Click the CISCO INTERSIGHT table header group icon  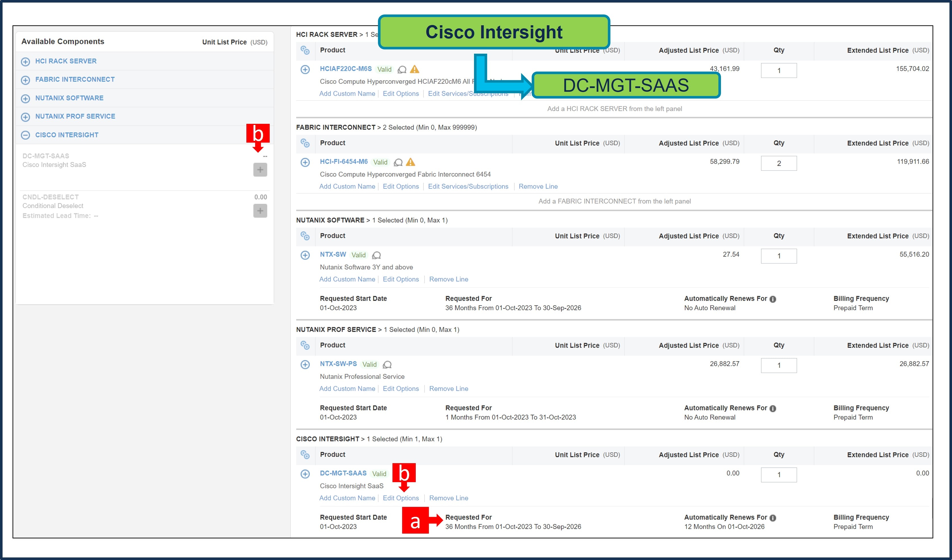pyautogui.click(x=305, y=455)
